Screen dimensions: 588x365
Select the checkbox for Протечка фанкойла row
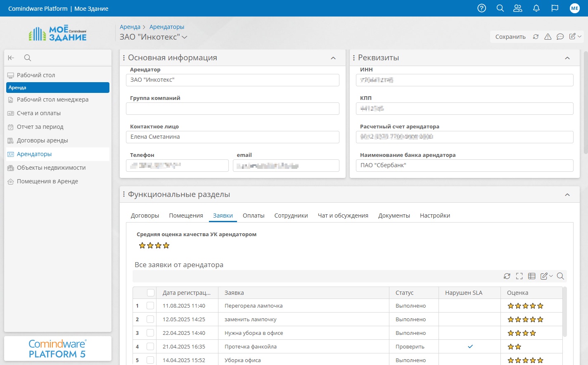tap(150, 347)
